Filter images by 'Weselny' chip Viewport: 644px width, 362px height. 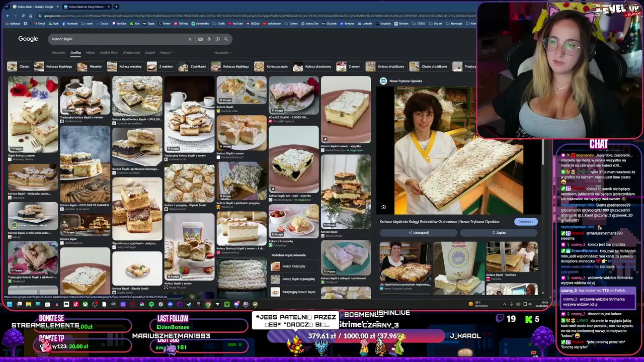91,66
